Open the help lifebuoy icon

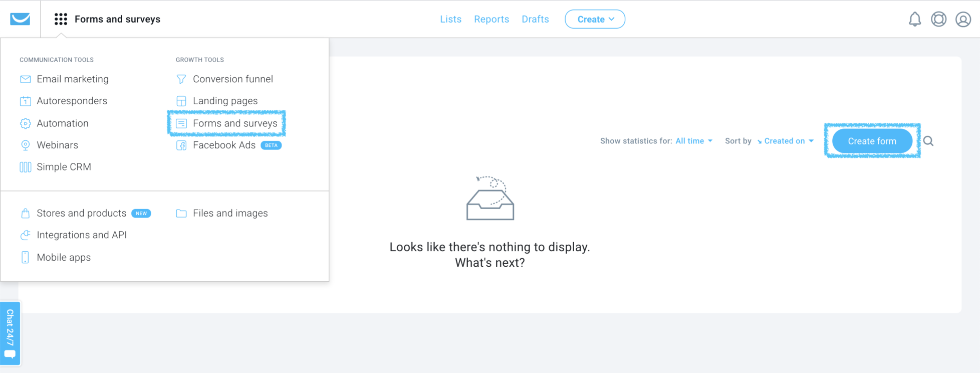tap(939, 19)
